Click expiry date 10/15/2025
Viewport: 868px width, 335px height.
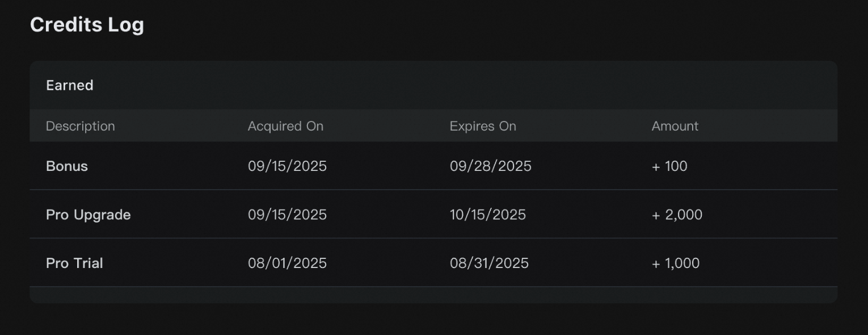(x=487, y=215)
